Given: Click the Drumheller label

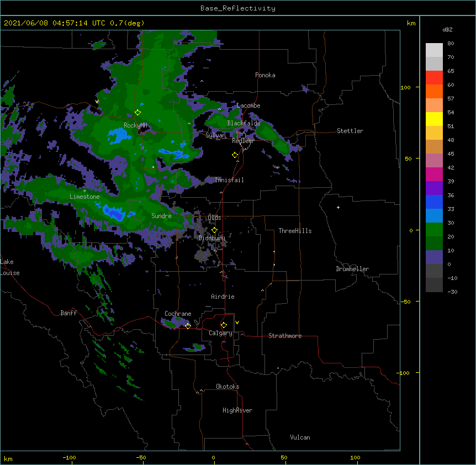Looking at the screenshot, I should 352,269.
